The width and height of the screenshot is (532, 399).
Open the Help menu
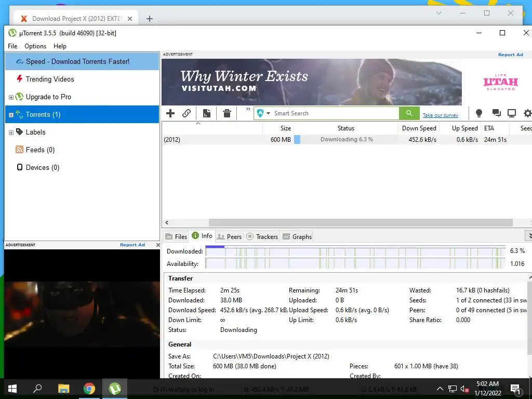(60, 46)
